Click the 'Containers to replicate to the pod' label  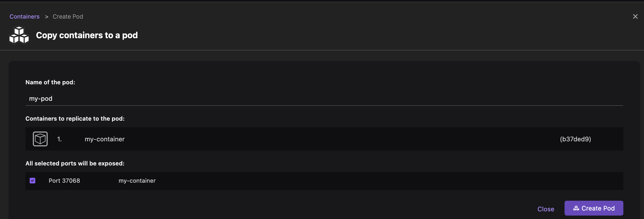[x=75, y=119]
